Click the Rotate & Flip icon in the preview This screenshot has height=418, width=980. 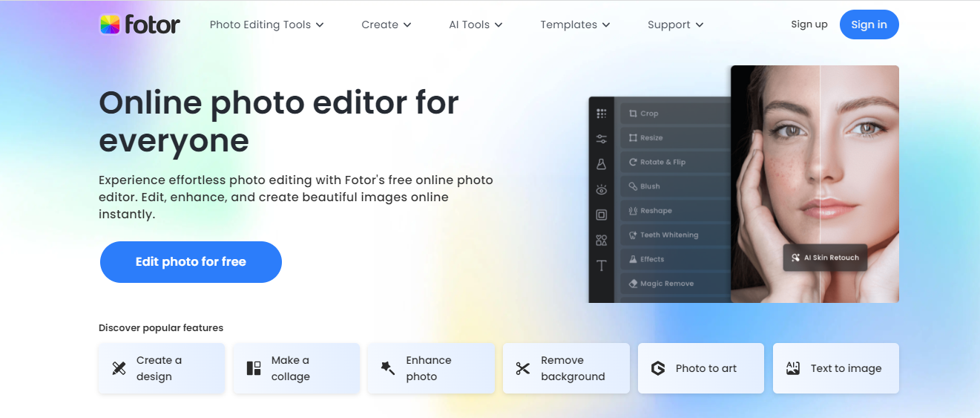[x=633, y=162]
